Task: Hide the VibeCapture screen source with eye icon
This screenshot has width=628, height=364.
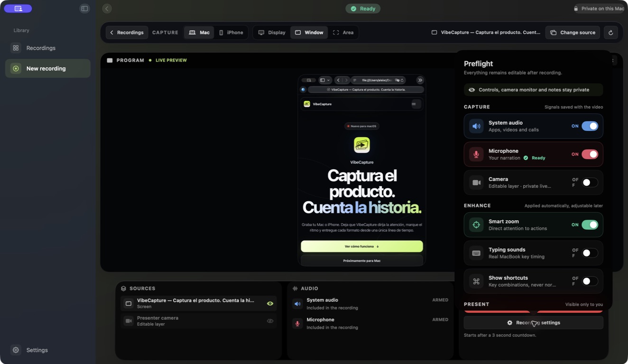Action: [270, 303]
